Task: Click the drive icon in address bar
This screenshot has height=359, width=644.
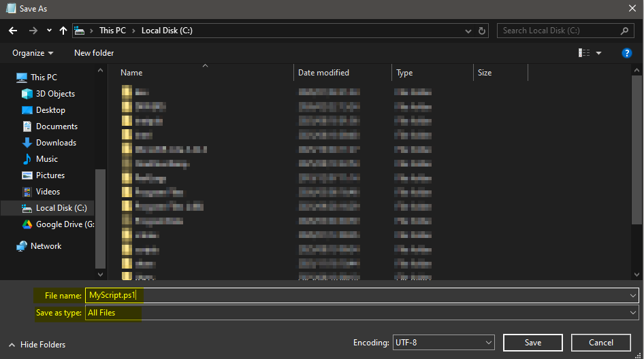Action: 79,31
